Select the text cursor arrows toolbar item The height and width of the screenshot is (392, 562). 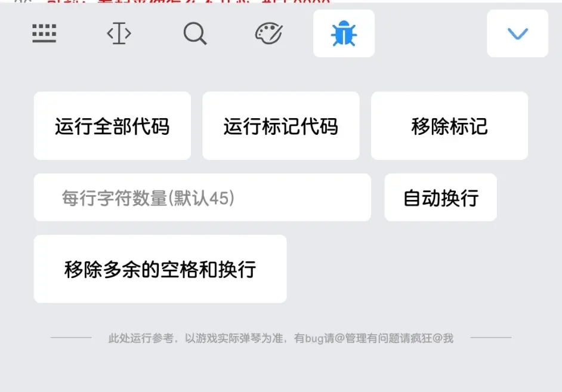click(119, 33)
